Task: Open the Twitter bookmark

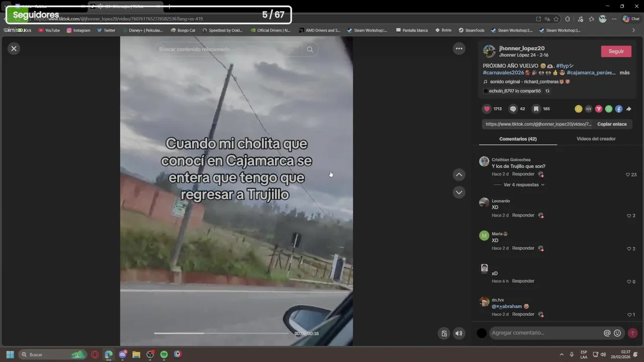Action: point(106,30)
